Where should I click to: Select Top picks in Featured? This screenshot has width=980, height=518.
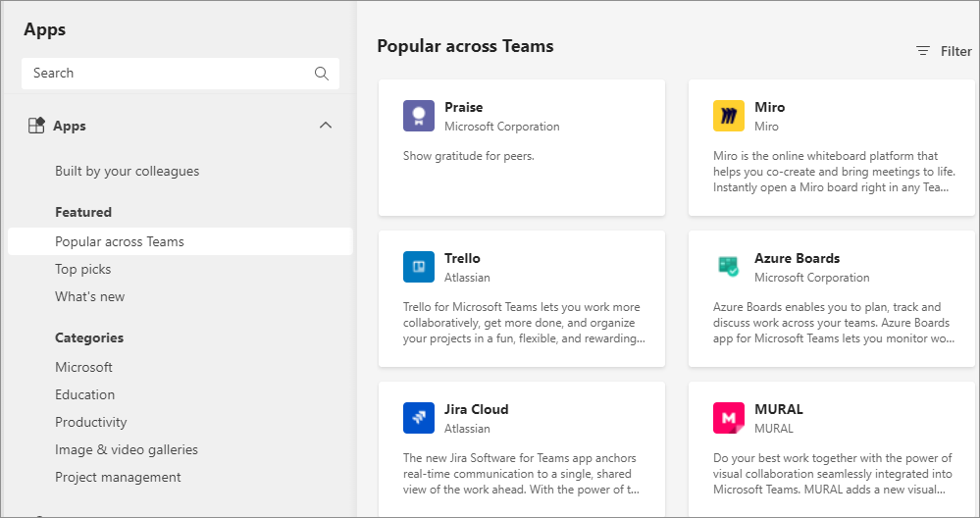point(83,269)
